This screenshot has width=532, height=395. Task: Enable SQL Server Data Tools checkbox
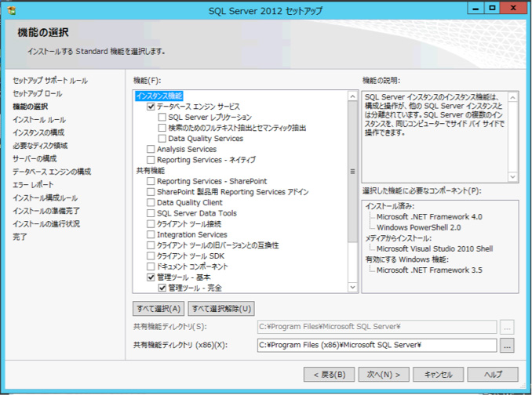click(151, 213)
